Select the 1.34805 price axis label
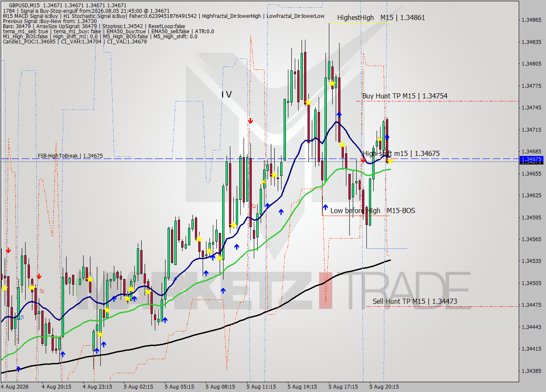 point(531,63)
